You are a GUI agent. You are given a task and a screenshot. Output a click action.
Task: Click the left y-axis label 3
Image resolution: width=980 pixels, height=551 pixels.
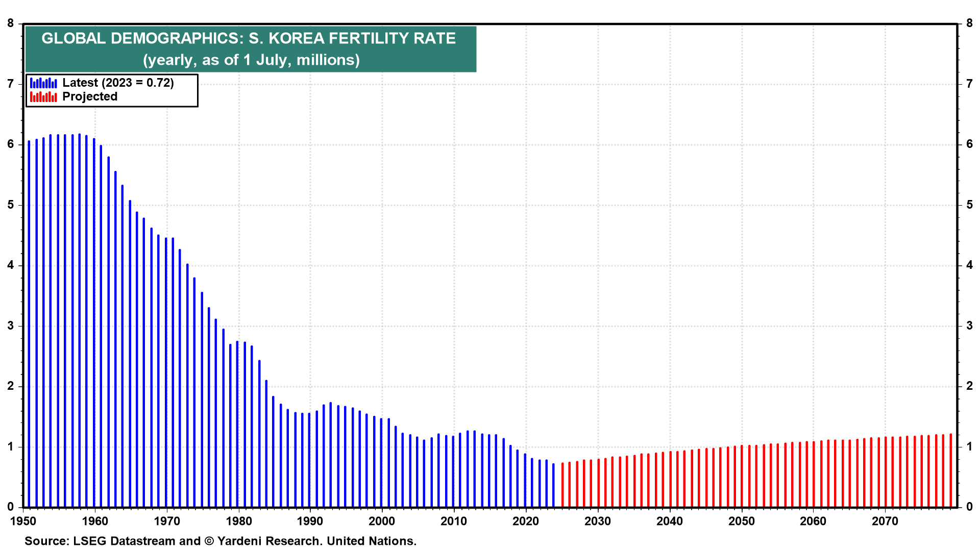(x=11, y=326)
